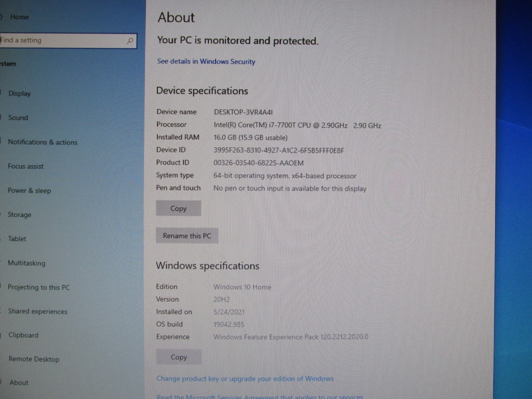Copy Windows specifications with lower Copy button
The image size is (532, 399).
pyautogui.click(x=179, y=357)
